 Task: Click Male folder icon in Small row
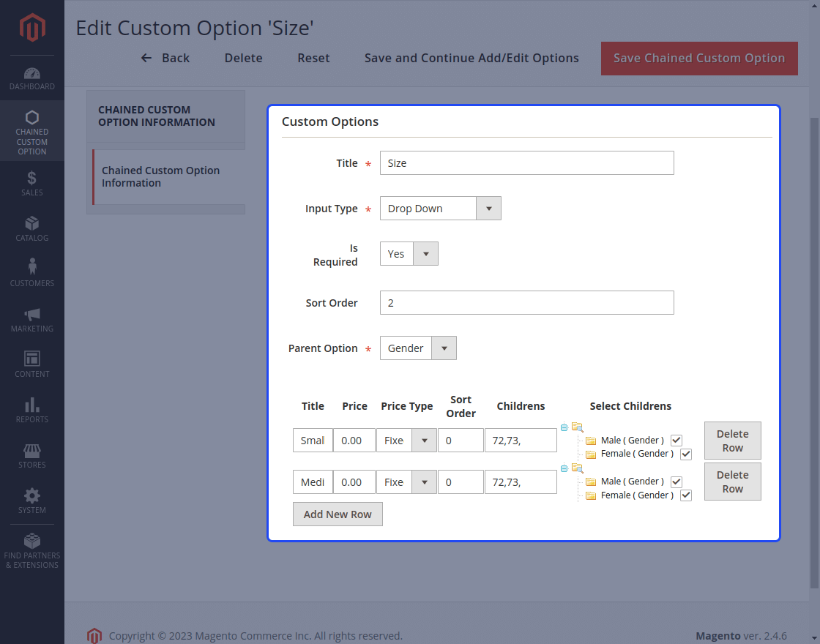click(x=591, y=441)
